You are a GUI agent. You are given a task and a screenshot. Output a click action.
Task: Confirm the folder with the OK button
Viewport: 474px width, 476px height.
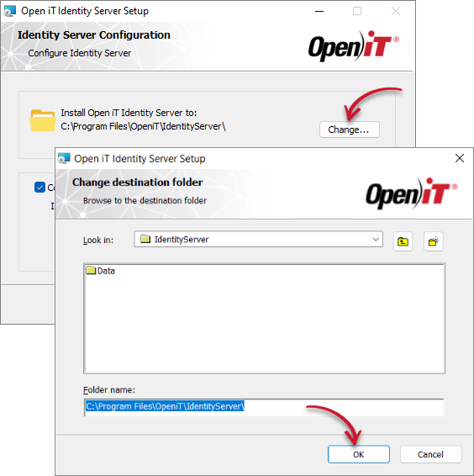click(358, 454)
